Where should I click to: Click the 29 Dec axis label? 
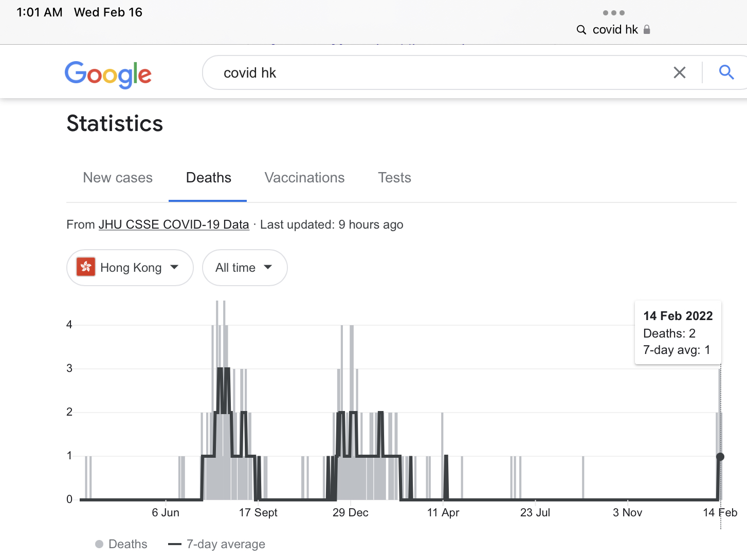pyautogui.click(x=350, y=513)
